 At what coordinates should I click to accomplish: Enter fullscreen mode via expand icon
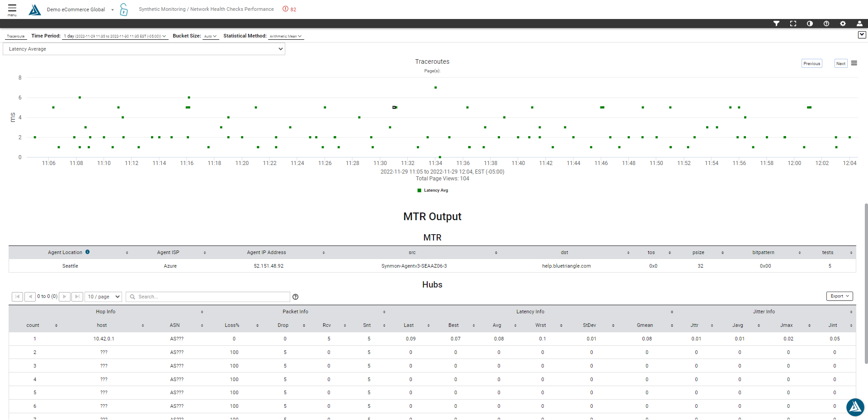pos(793,24)
